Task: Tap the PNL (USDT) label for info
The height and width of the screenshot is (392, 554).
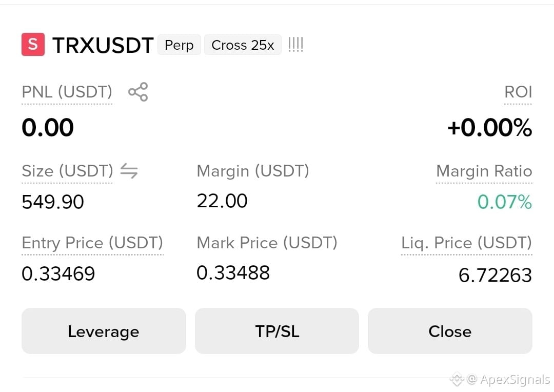Action: [67, 92]
